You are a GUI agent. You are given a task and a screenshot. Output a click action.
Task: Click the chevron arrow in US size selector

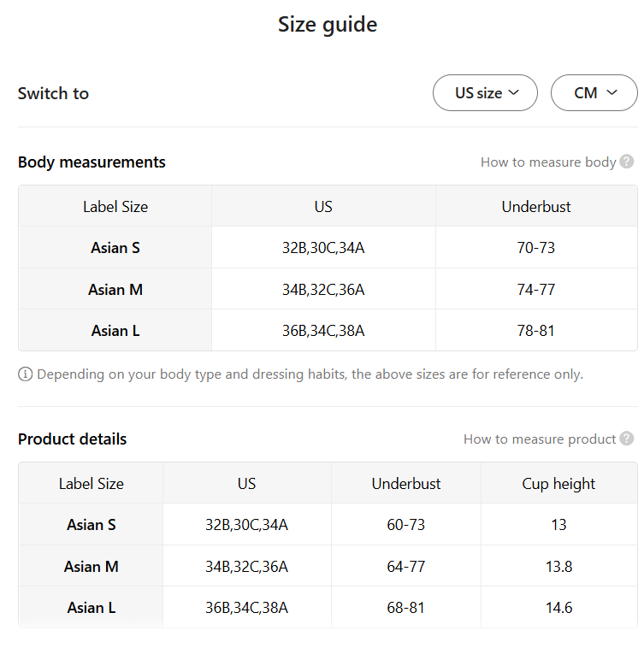click(x=514, y=93)
